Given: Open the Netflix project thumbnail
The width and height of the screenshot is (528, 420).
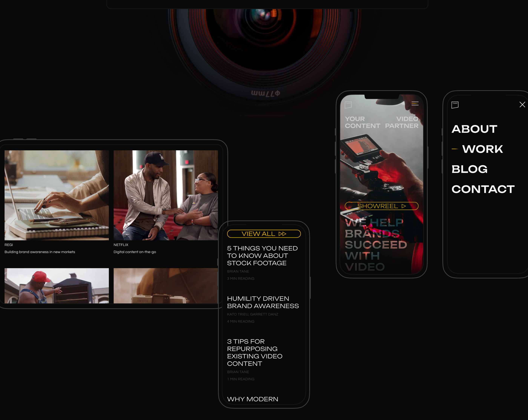Looking at the screenshot, I should (166, 195).
